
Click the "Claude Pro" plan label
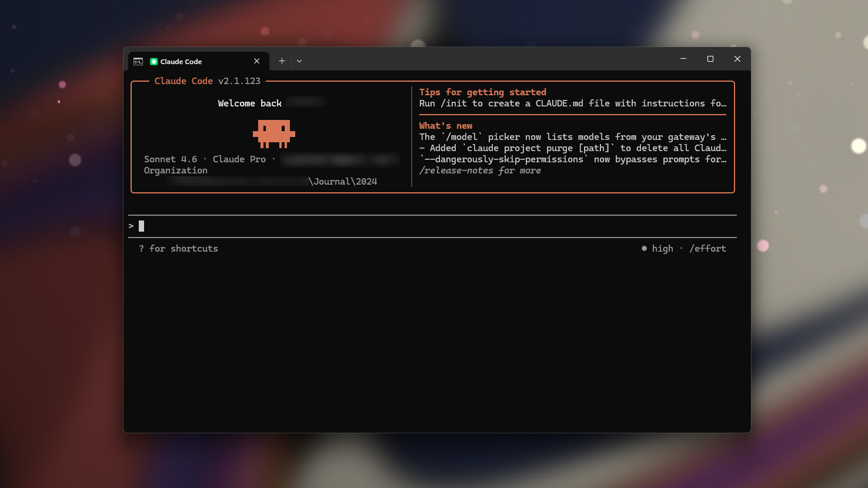click(x=239, y=159)
